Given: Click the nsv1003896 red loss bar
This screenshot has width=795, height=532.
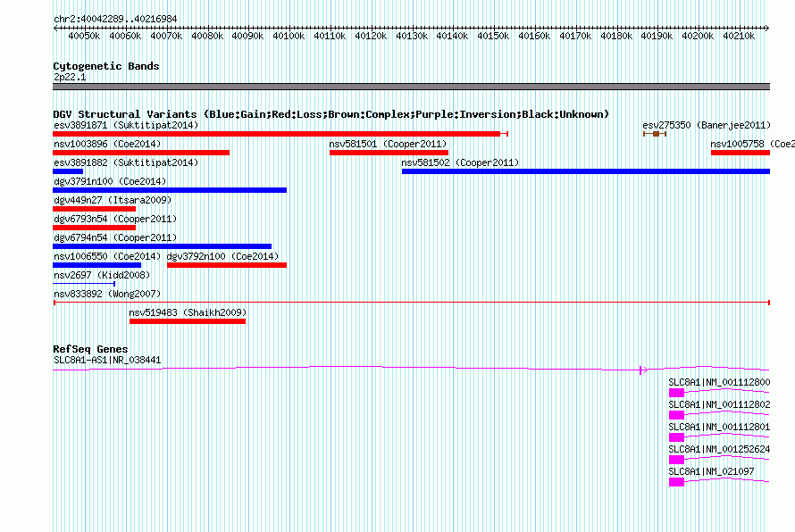Looking at the screenshot, I should pos(141,153).
